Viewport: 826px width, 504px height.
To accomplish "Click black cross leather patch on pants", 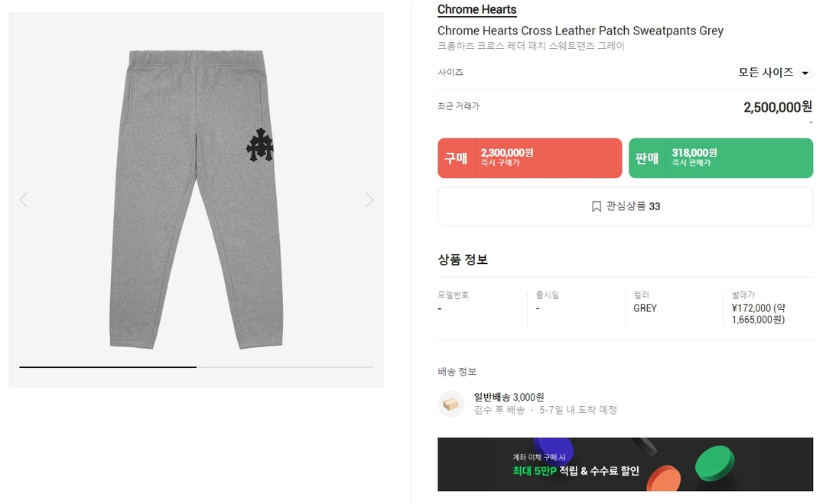I will click(260, 146).
